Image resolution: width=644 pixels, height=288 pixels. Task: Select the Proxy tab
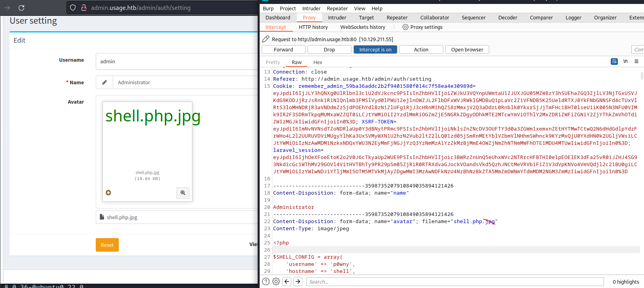coord(309,17)
